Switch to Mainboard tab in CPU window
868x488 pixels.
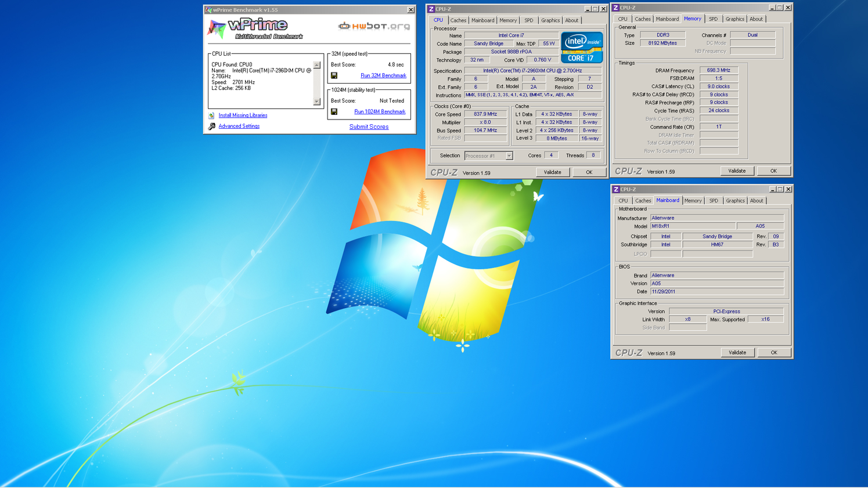click(482, 20)
